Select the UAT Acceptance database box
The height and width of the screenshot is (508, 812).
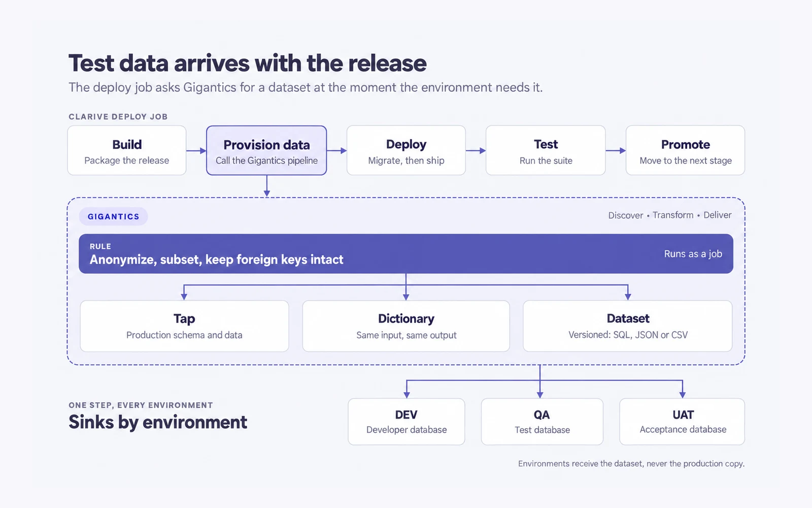683,422
